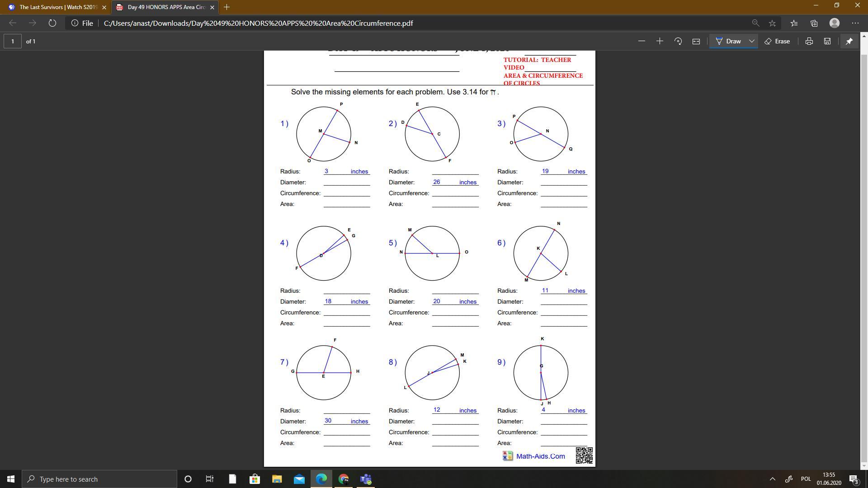The image size is (868, 488).
Task: Pin the PDF toolbar
Action: tap(849, 41)
